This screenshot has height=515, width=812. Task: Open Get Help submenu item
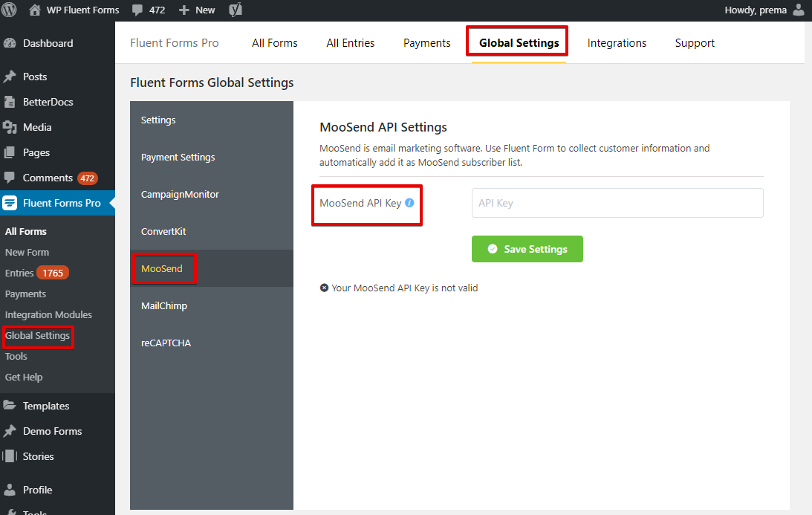click(24, 378)
